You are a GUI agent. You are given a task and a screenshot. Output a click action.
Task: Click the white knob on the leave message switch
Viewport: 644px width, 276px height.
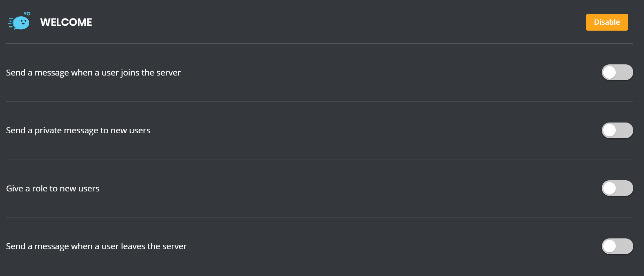point(610,246)
